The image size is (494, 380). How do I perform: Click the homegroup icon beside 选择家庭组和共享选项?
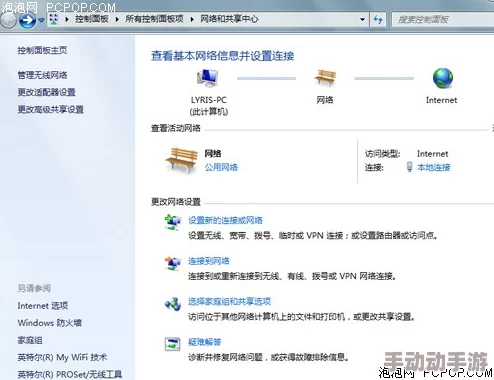coord(173,303)
